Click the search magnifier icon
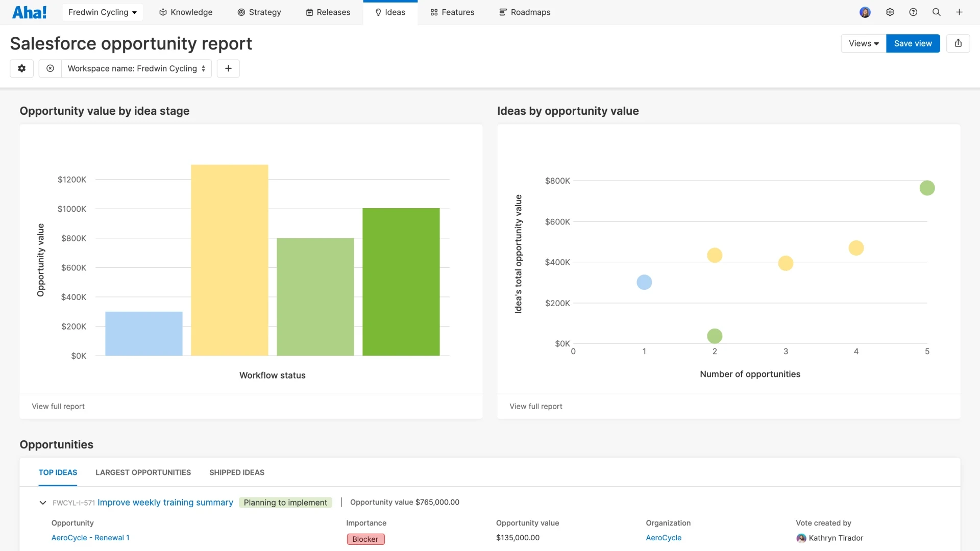Image resolution: width=980 pixels, height=551 pixels. (x=937, y=12)
